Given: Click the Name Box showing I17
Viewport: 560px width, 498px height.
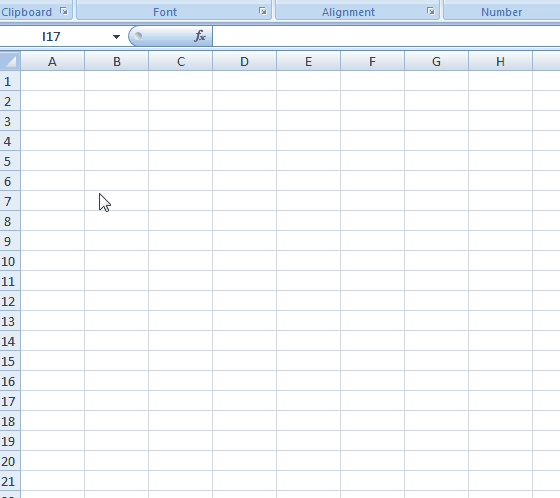Looking at the screenshot, I should (51, 36).
